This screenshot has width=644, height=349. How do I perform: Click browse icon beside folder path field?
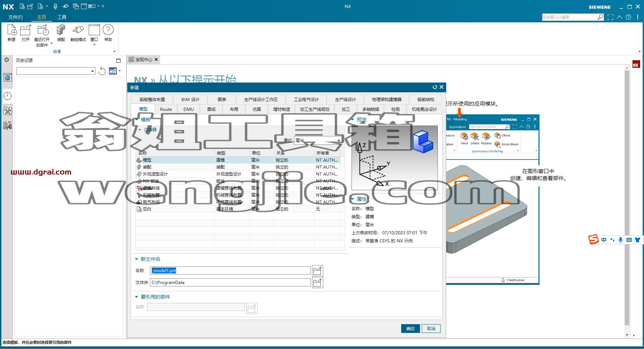click(x=317, y=283)
